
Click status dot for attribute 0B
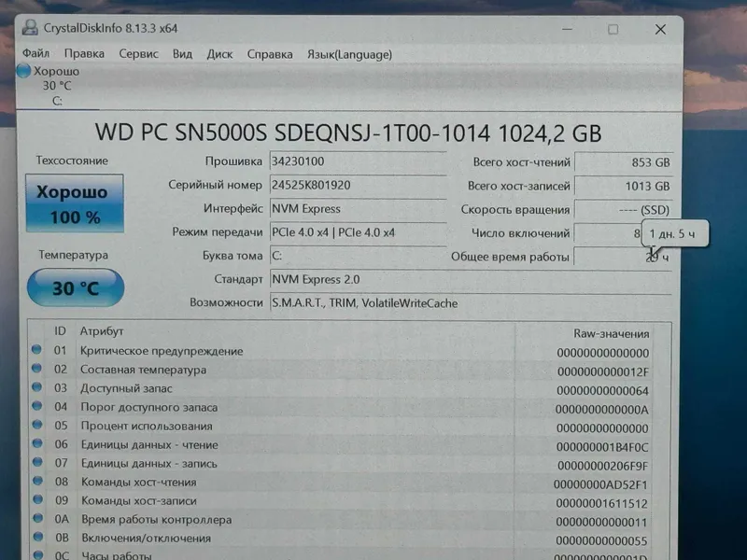tap(38, 538)
